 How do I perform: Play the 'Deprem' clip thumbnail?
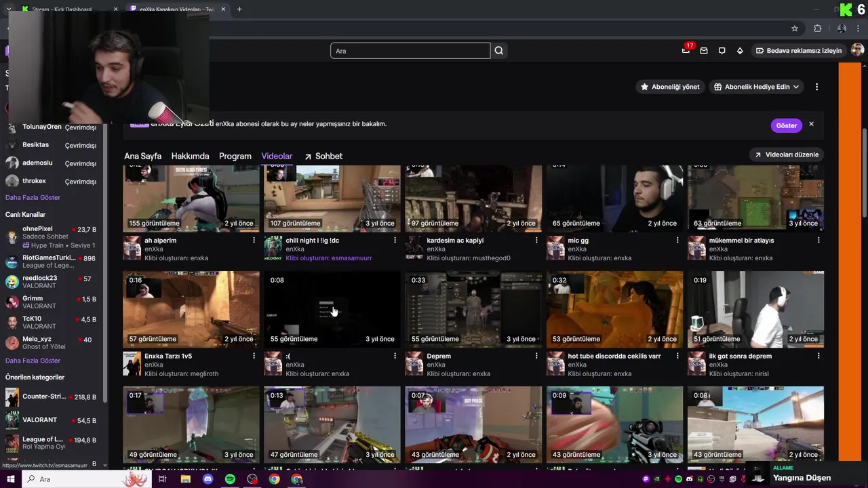click(473, 309)
